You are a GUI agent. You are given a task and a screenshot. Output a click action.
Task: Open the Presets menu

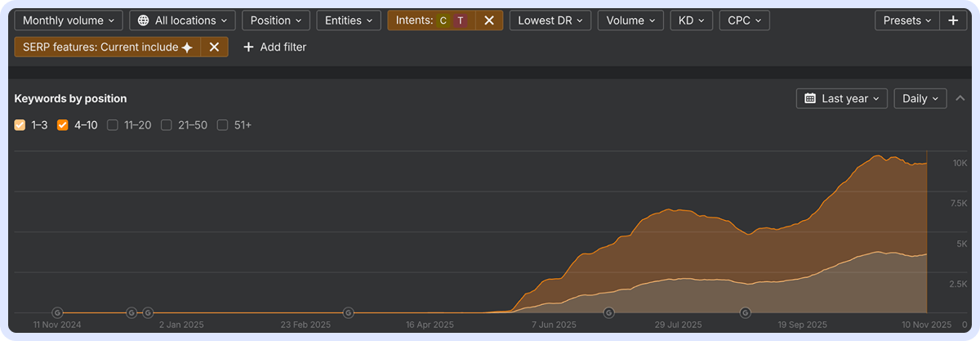coord(906,20)
